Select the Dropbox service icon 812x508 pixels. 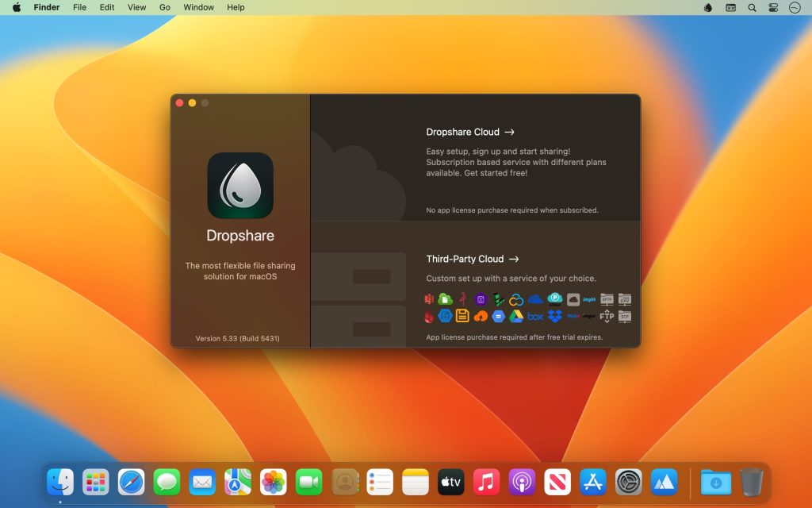click(556, 317)
